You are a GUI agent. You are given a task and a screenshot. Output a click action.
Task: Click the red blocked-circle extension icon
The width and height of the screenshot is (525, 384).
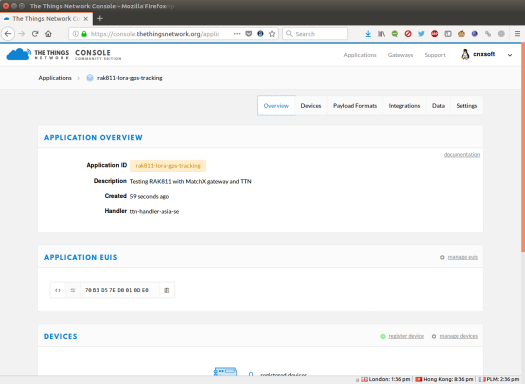click(408, 34)
